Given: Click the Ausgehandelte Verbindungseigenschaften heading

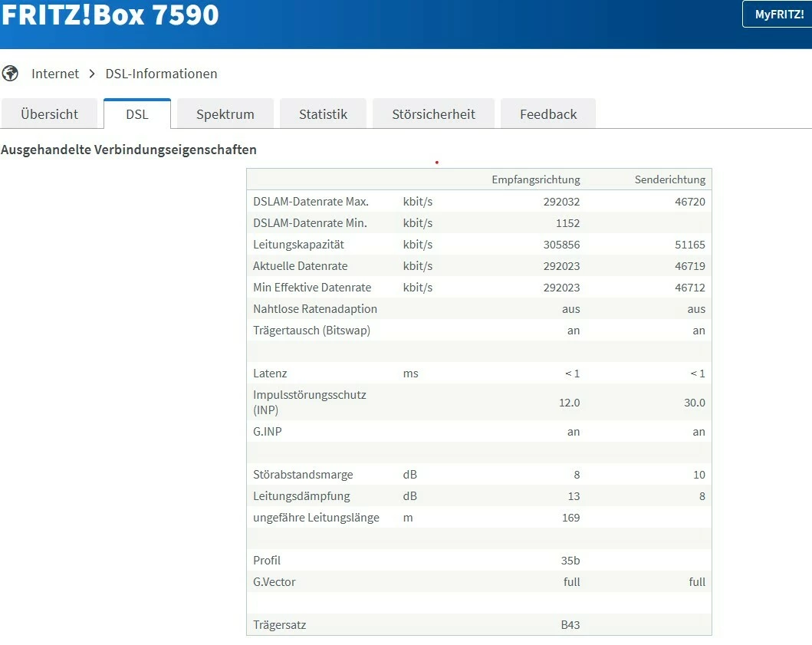Looking at the screenshot, I should click(128, 150).
